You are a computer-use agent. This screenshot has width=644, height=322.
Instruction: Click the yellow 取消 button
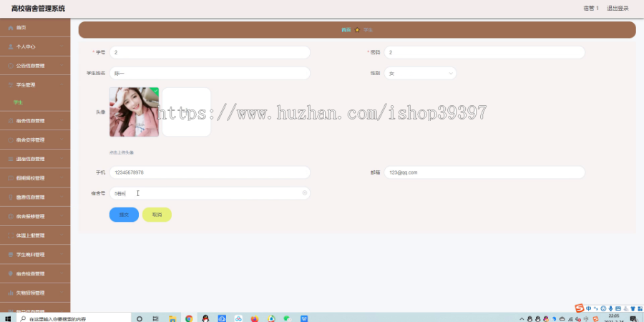coord(157,215)
